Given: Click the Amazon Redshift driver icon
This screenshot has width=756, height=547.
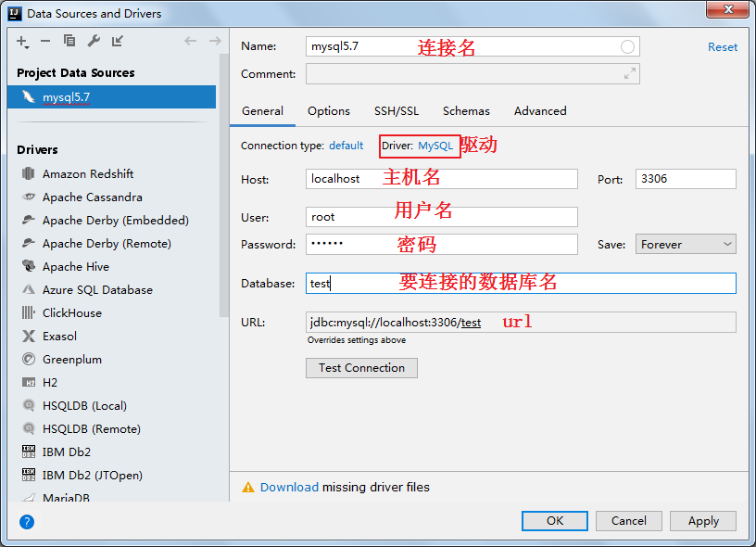Looking at the screenshot, I should (x=29, y=173).
